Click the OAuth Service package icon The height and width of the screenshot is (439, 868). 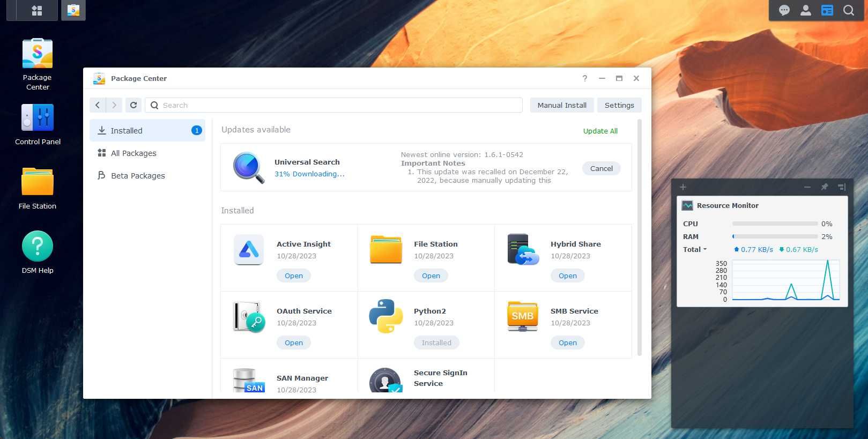[249, 317]
